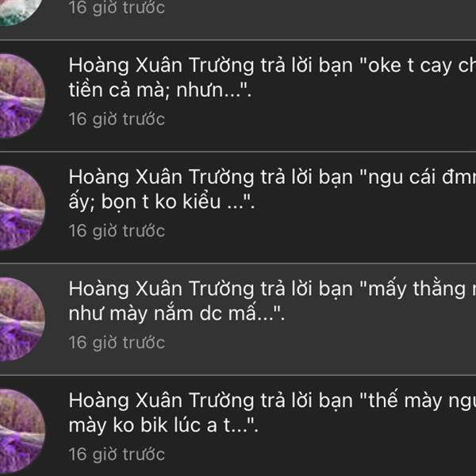Tap avatar beside 'mấy thằng' notification
This screenshot has height=476, width=476.
coord(21,320)
